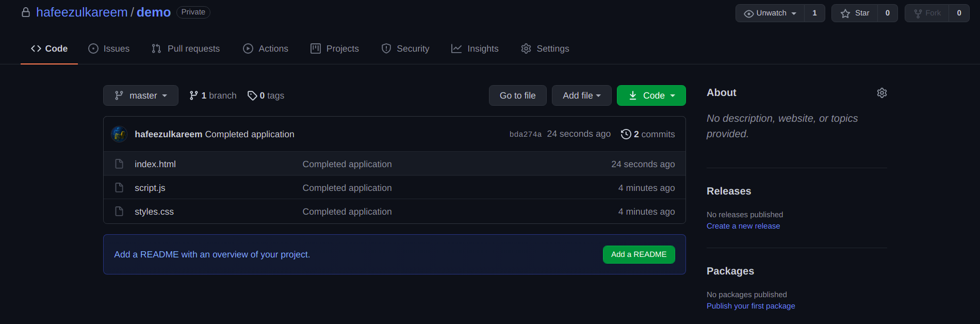Expand the green Code dropdown
This screenshot has width=980, height=324.
tap(651, 95)
